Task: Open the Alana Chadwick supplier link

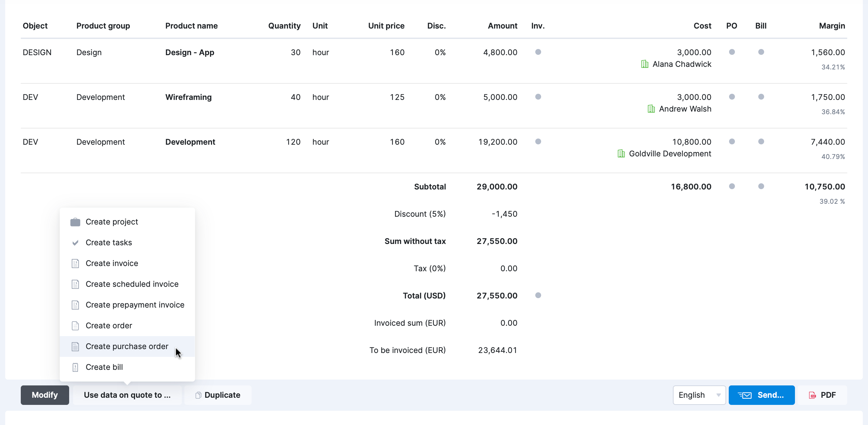Action: click(x=682, y=64)
